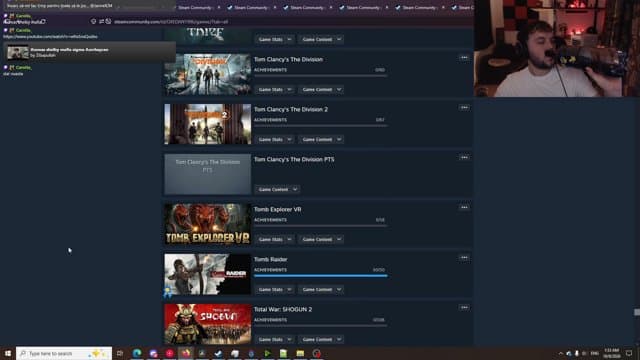Expand Game Content for The Division 2
This screenshot has height=360, width=640.
[x=321, y=140]
